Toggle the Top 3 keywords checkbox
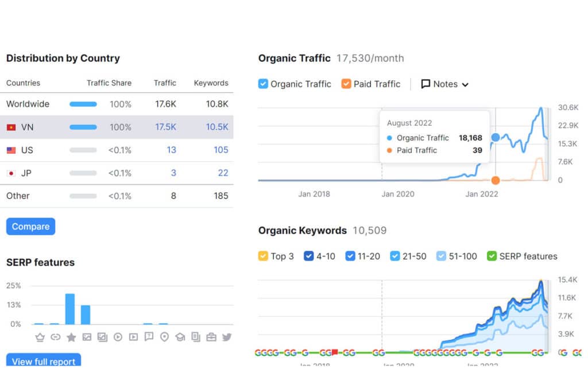588x392 pixels. click(x=263, y=256)
